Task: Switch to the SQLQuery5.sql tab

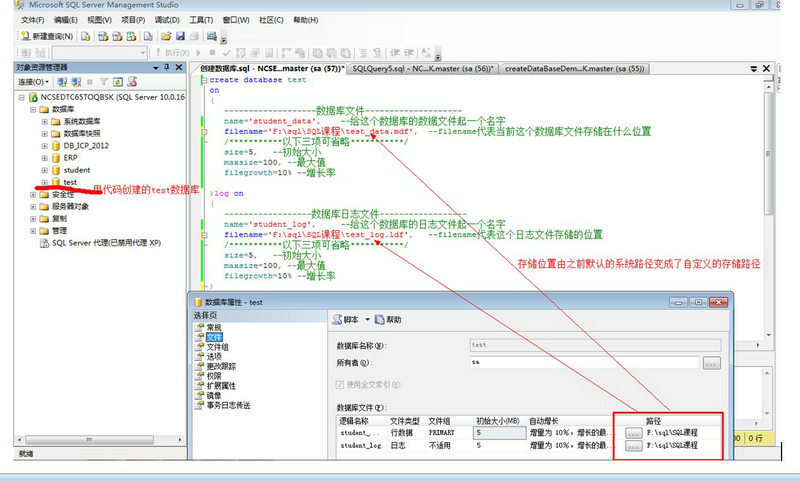Action: click(x=422, y=68)
